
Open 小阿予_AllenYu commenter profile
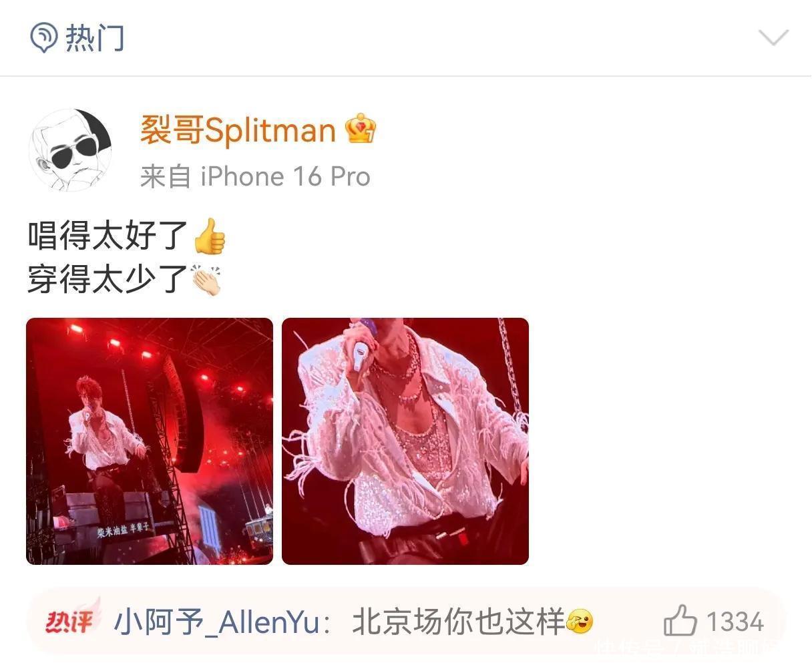[216, 622]
